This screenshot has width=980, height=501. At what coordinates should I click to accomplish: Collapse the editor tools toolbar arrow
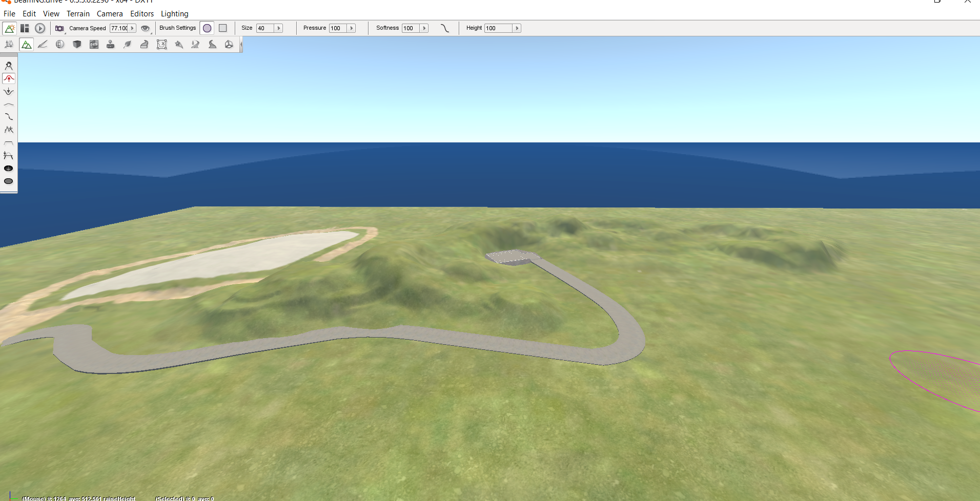tap(241, 45)
